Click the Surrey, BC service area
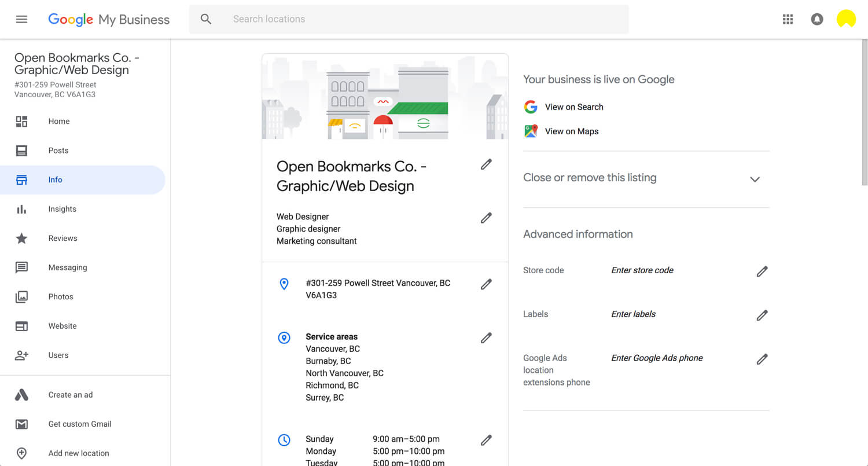Screen dimensions: 868x466 click(x=325, y=397)
